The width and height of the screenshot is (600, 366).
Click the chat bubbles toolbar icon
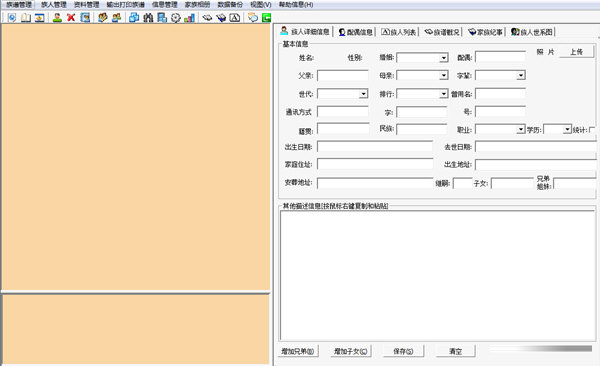(x=253, y=18)
